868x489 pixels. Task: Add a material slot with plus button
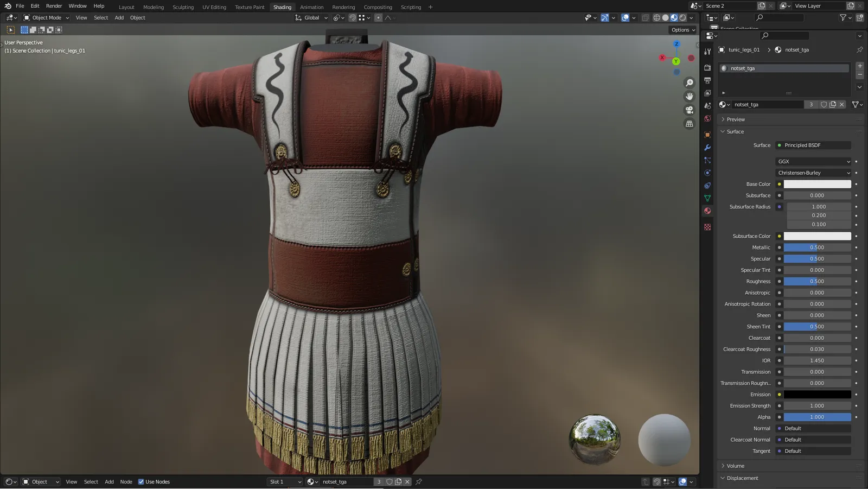click(x=860, y=66)
